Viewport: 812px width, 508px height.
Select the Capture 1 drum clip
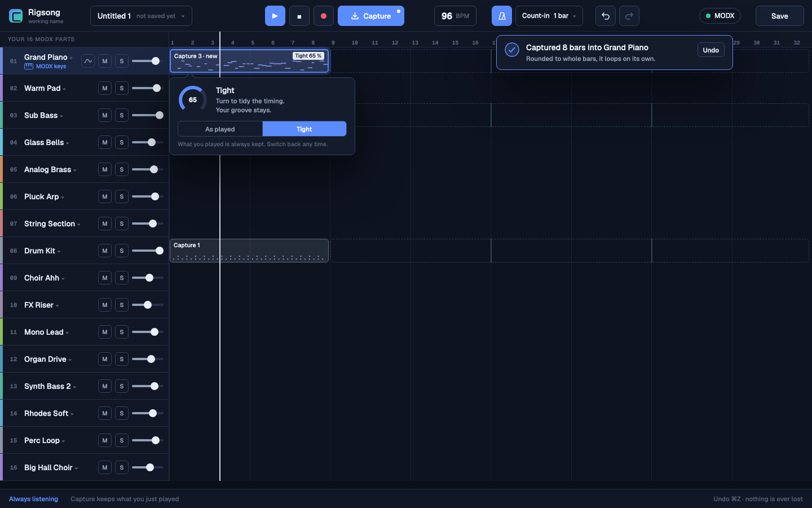click(249, 251)
